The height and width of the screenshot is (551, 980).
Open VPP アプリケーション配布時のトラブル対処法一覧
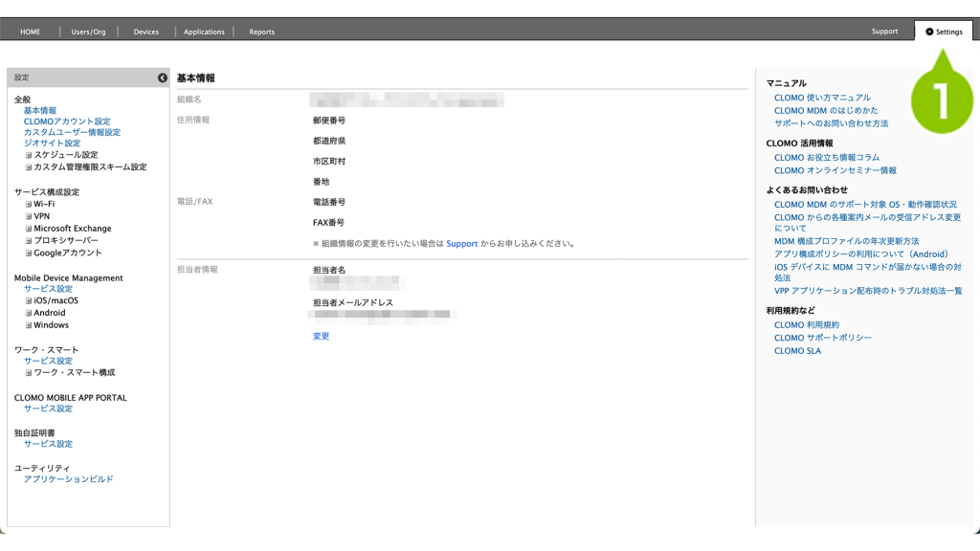pyautogui.click(x=868, y=291)
